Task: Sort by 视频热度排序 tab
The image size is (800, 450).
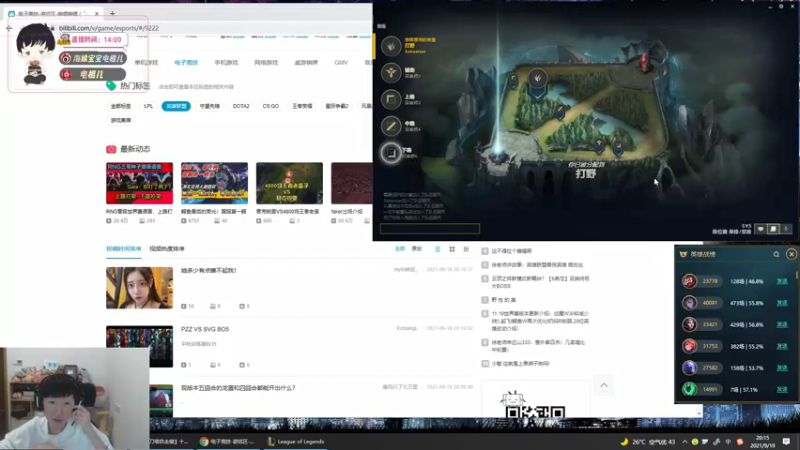Action: click(x=167, y=249)
